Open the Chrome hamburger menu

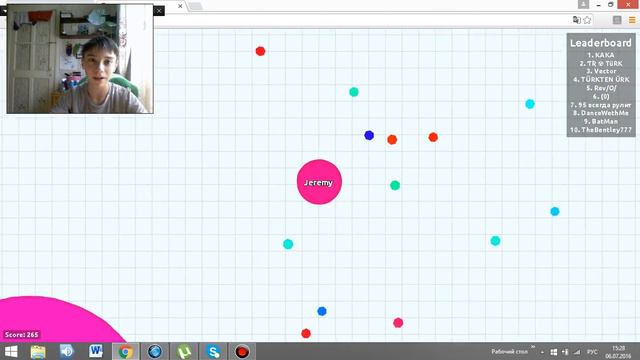[632, 20]
